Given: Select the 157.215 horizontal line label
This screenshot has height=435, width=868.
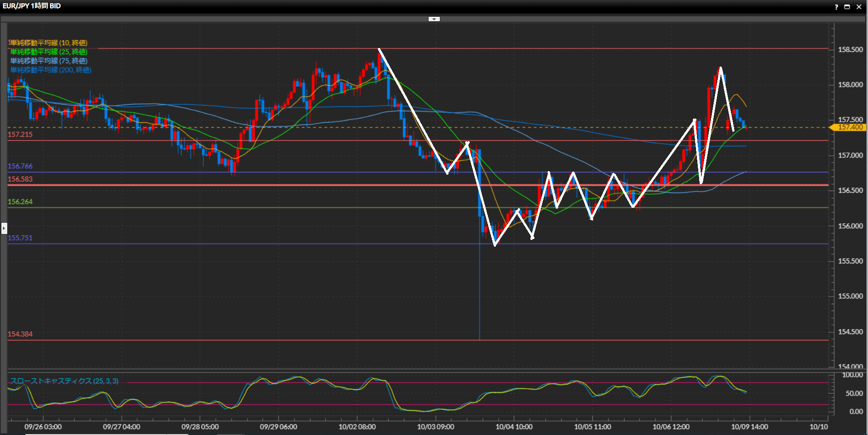Looking at the screenshot, I should 20,134.
